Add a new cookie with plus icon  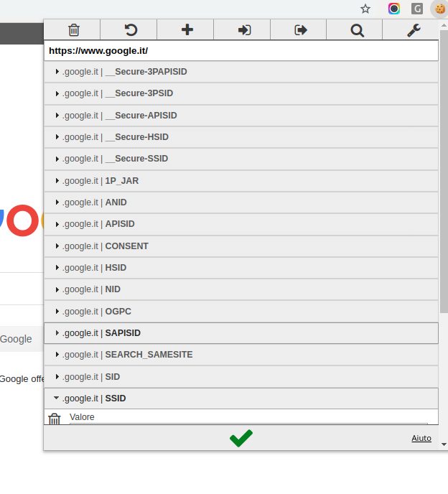(187, 30)
